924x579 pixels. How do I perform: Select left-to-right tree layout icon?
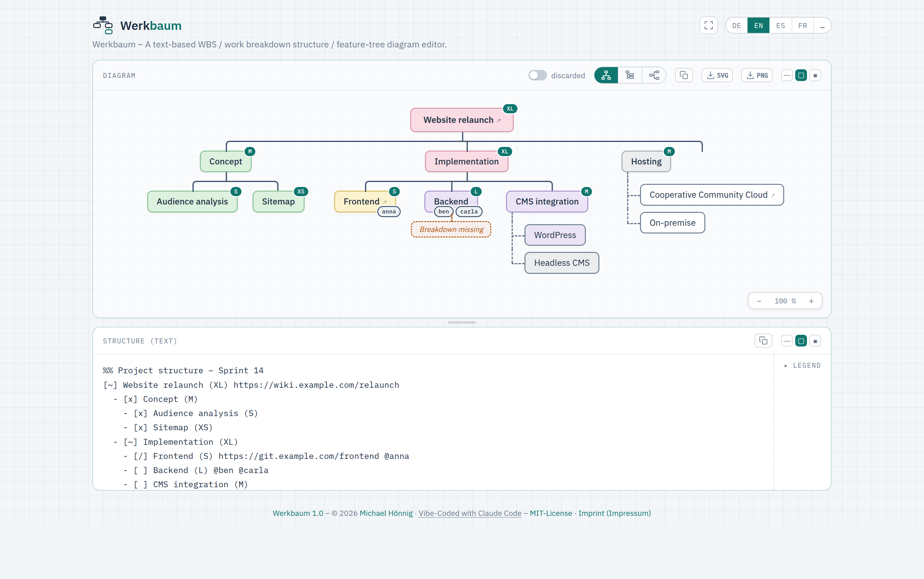654,75
